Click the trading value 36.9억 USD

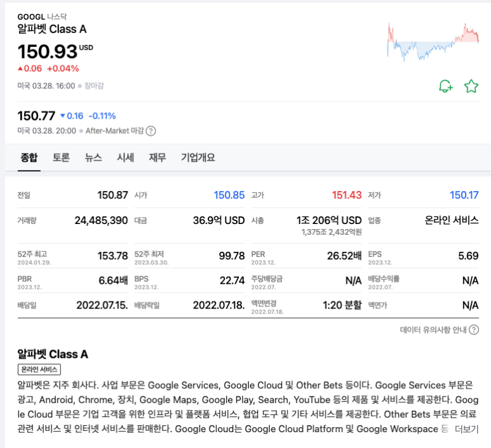[x=219, y=220]
